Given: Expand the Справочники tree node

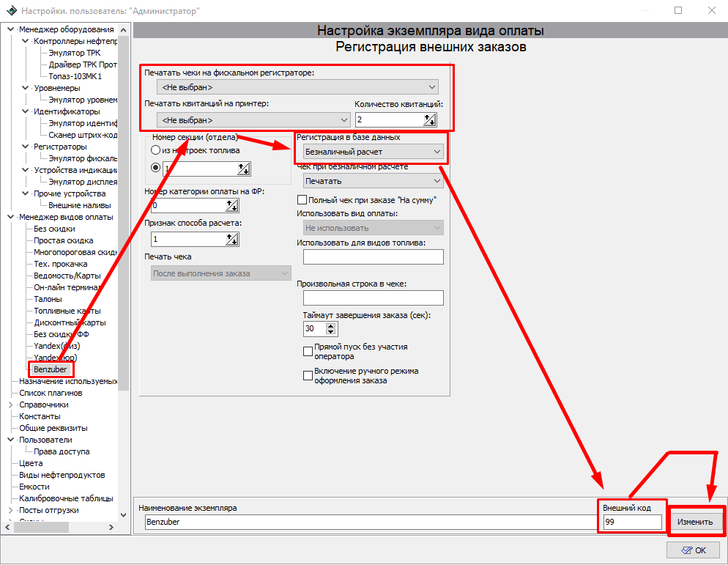Looking at the screenshot, I should (11, 405).
